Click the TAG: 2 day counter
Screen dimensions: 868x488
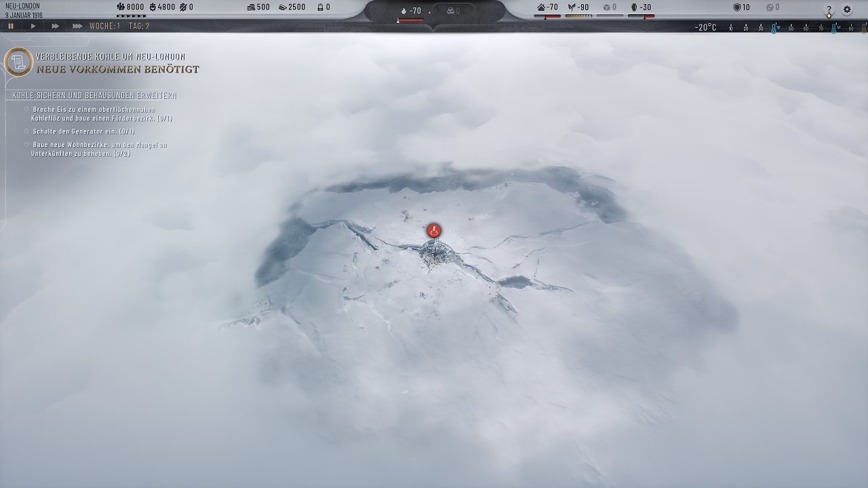pyautogui.click(x=138, y=26)
